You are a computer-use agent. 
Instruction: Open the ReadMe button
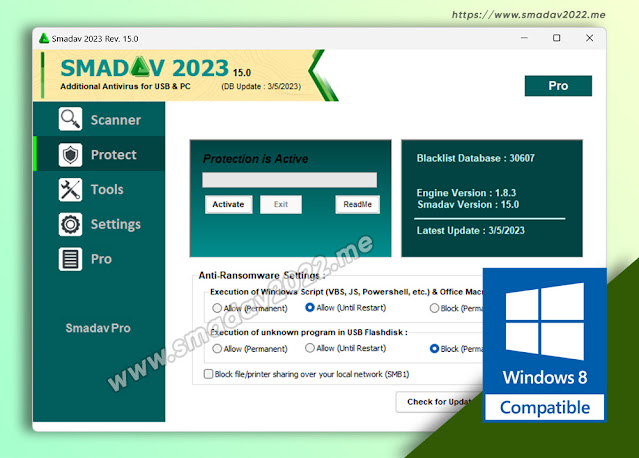point(357,204)
